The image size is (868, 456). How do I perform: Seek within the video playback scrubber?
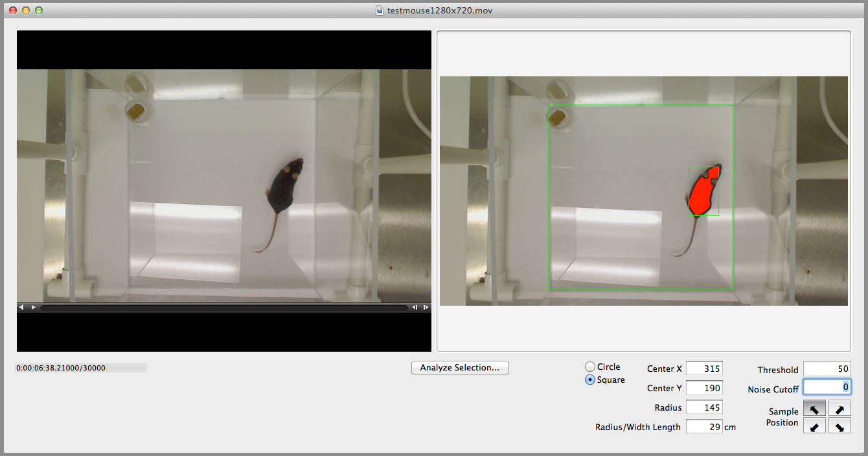point(224,308)
